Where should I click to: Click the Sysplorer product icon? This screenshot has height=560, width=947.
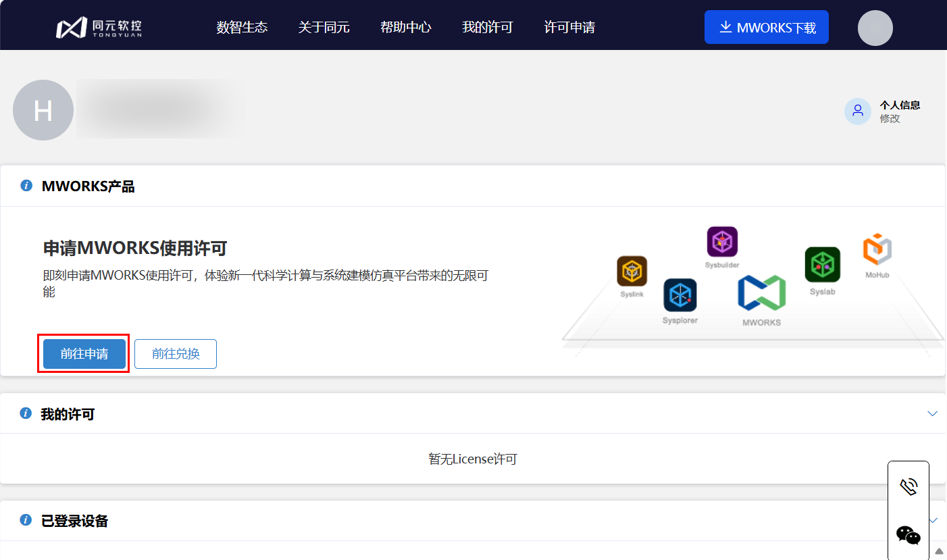pyautogui.click(x=680, y=295)
